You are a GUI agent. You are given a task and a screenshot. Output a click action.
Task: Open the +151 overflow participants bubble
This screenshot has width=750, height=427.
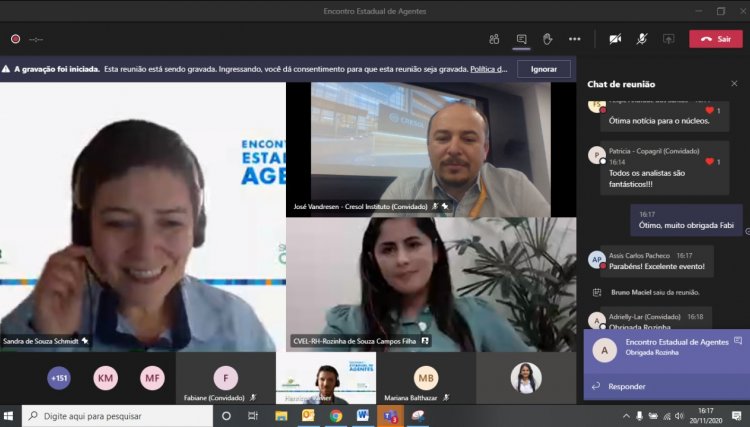59,378
